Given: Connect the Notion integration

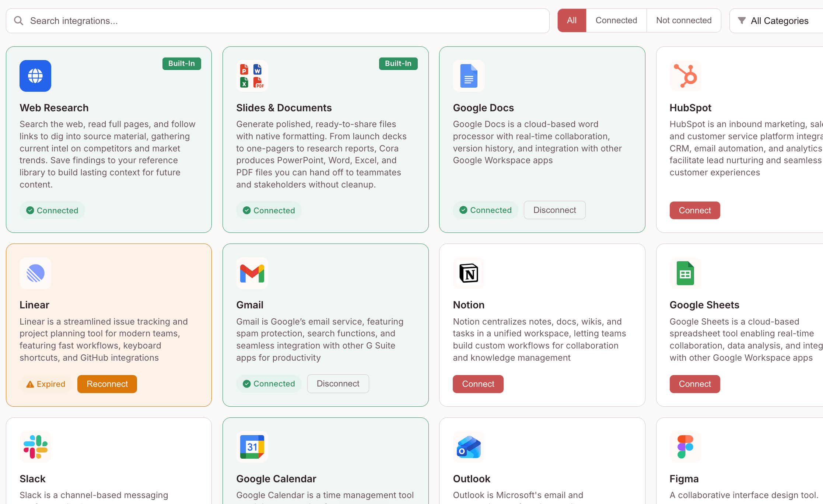Looking at the screenshot, I should (478, 384).
